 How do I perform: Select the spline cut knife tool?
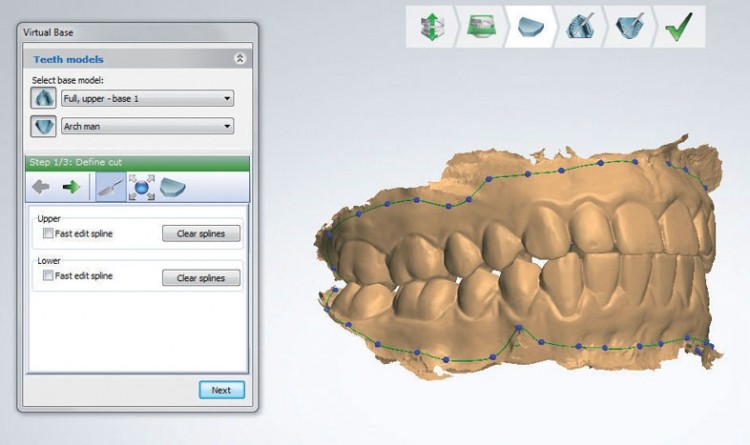coord(111,187)
